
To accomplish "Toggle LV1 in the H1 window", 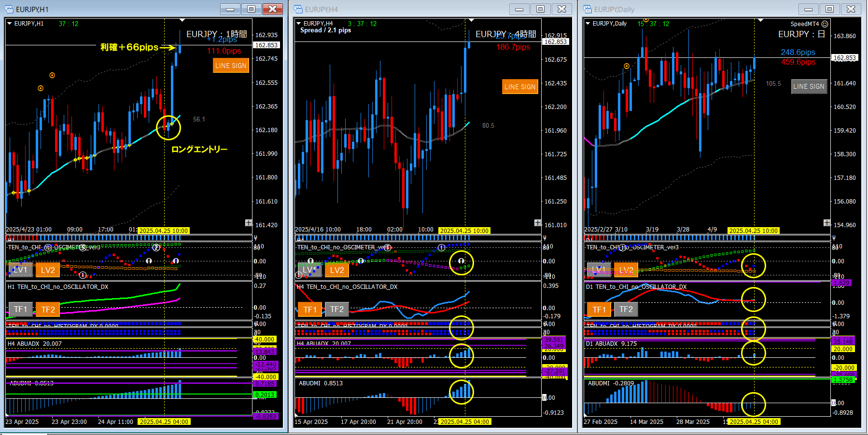I will pos(20,270).
